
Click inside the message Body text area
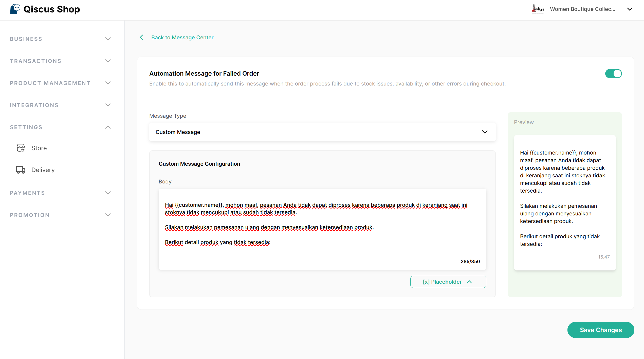pos(322,229)
